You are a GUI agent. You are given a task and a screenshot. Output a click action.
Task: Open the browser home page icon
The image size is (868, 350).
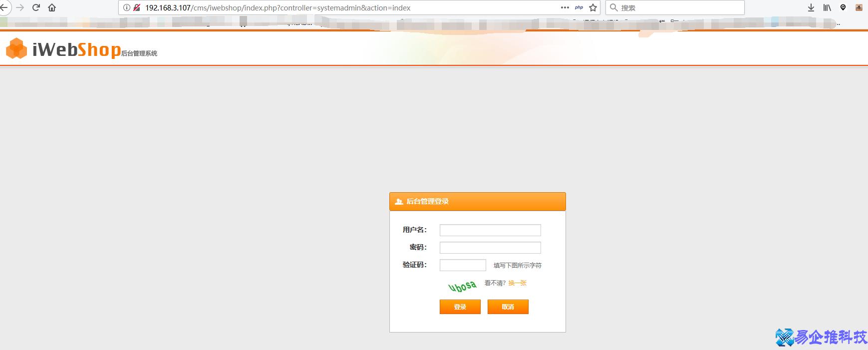click(x=52, y=7)
